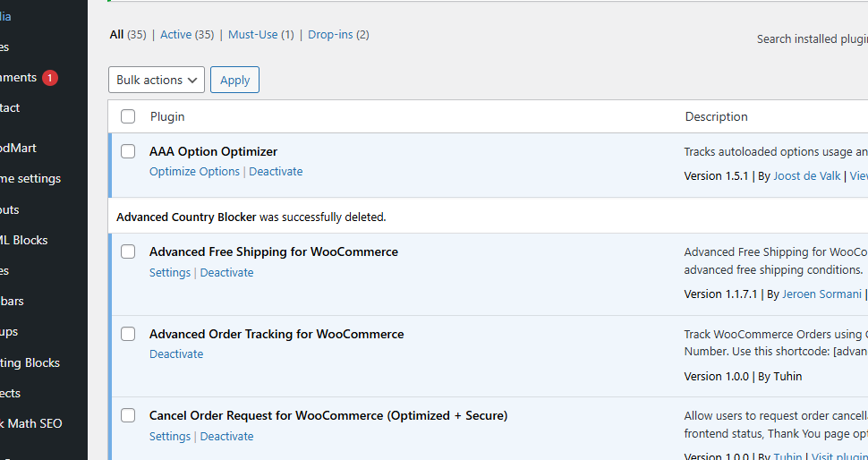Viewport: 868px width, 460px height.
Task: Click the AAA Option Optimizer plugin name
Action: click(213, 151)
